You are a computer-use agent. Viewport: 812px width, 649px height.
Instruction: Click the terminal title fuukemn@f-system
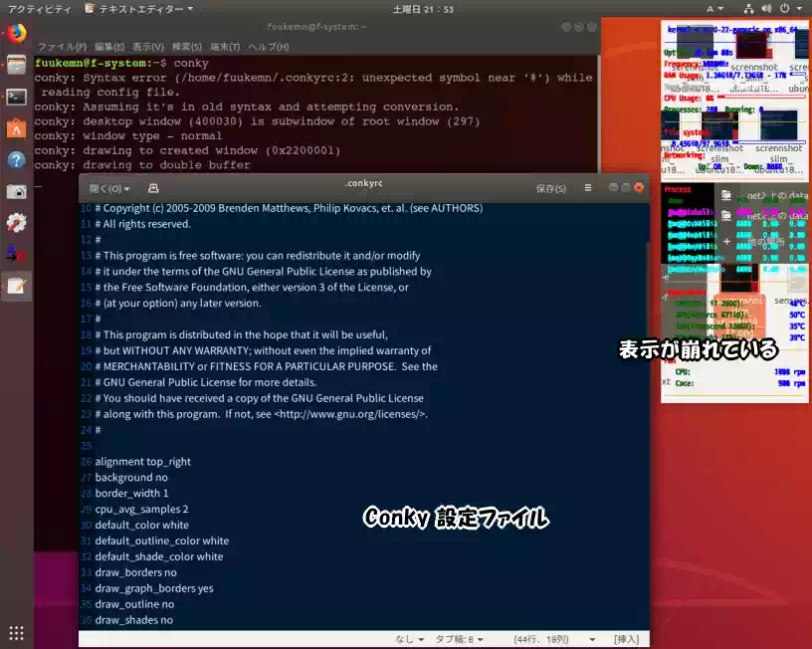316,27
